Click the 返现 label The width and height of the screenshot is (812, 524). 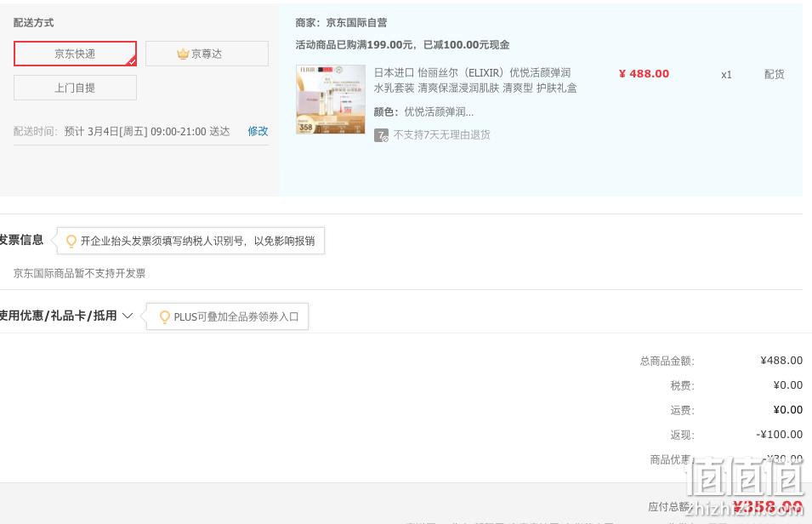pyautogui.click(x=682, y=435)
